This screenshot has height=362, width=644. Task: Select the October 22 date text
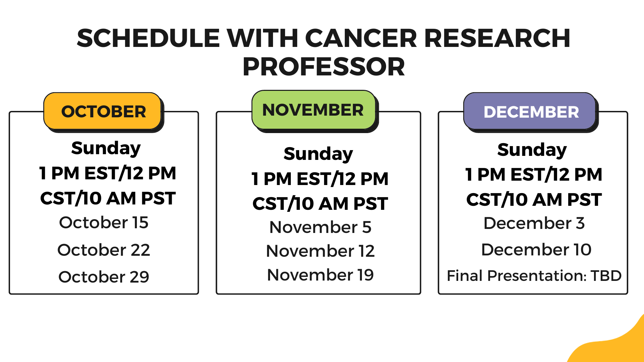pos(104,250)
